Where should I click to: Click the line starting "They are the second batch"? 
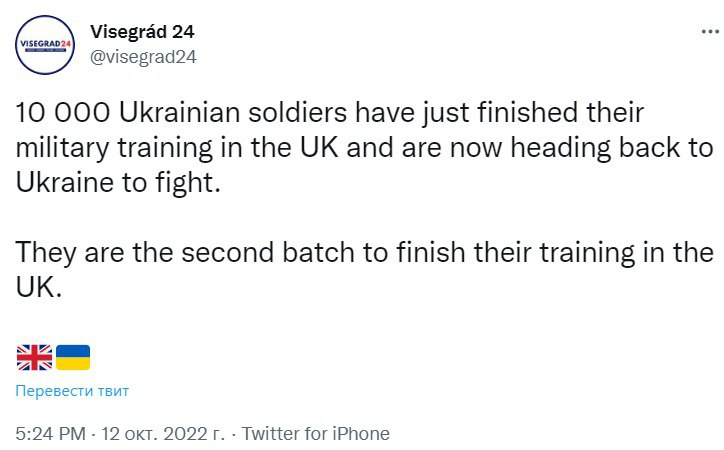[364, 250]
